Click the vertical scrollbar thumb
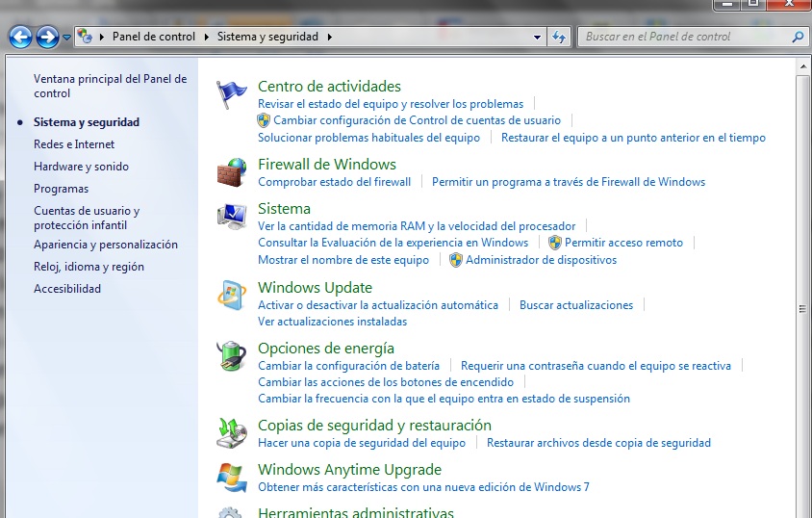The image size is (812, 518). [x=802, y=309]
